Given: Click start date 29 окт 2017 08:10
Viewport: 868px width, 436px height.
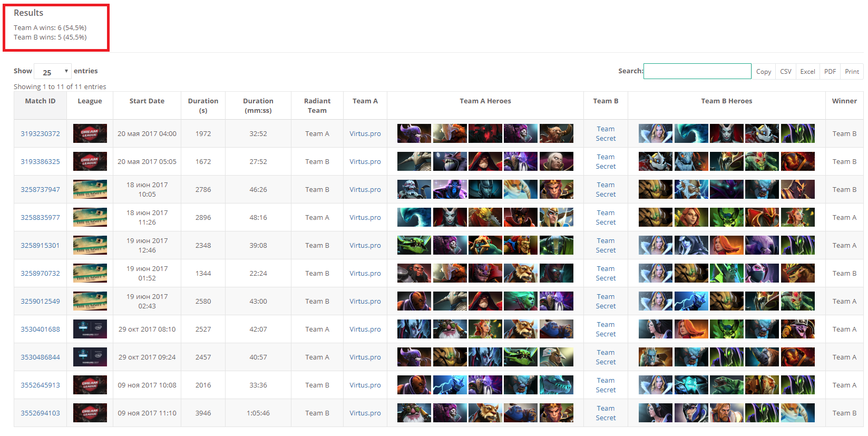Looking at the screenshot, I should pos(147,329).
